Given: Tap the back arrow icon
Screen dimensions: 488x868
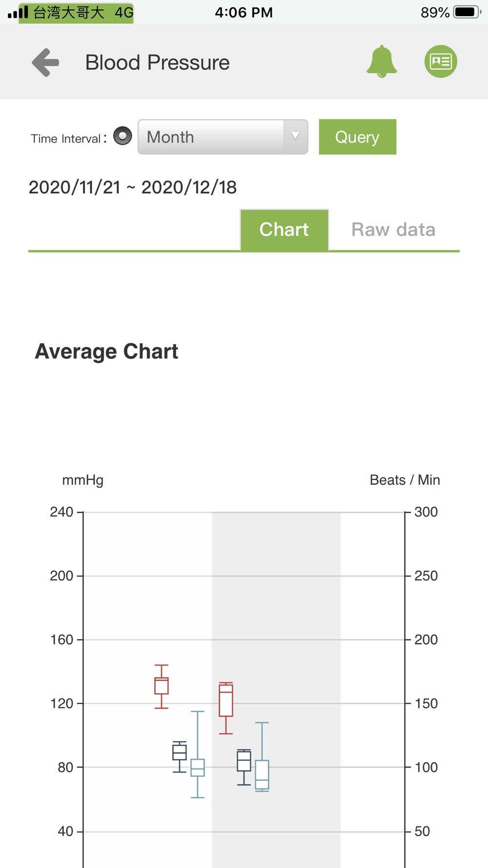Looking at the screenshot, I should 45,62.
